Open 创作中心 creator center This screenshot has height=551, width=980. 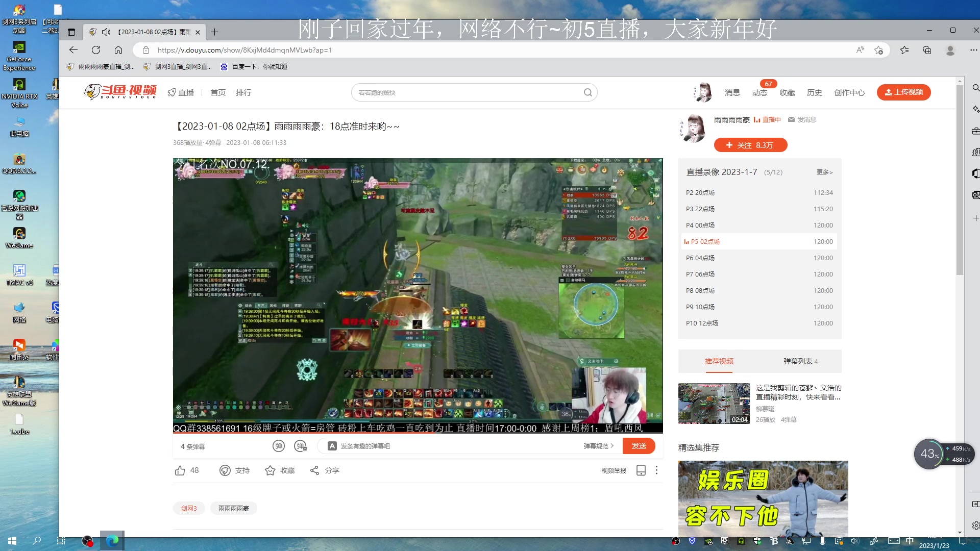(x=849, y=92)
